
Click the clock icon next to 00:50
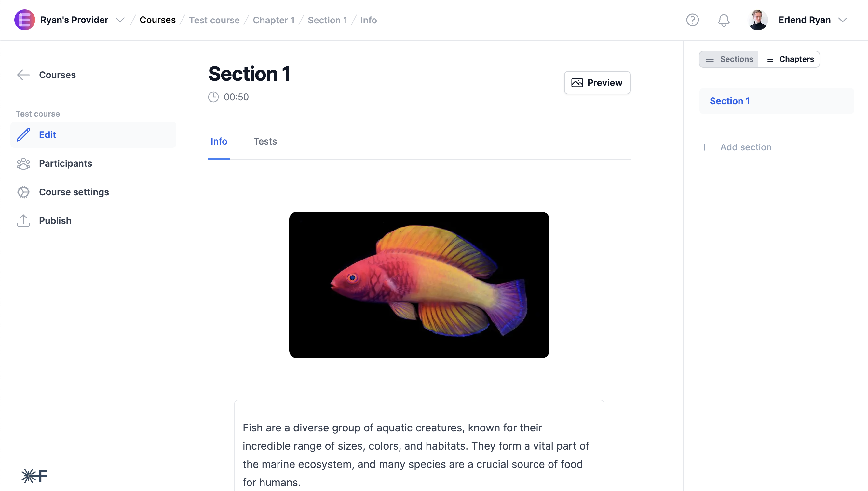(213, 97)
